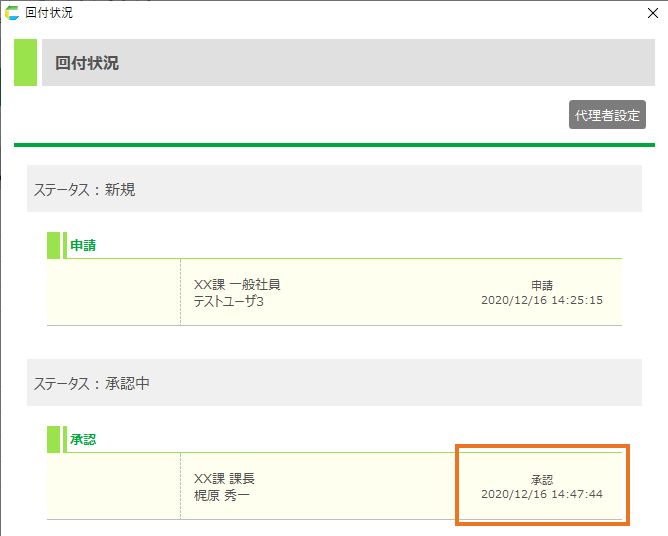Click the green marker beside 回付状況 heading

coord(25,63)
